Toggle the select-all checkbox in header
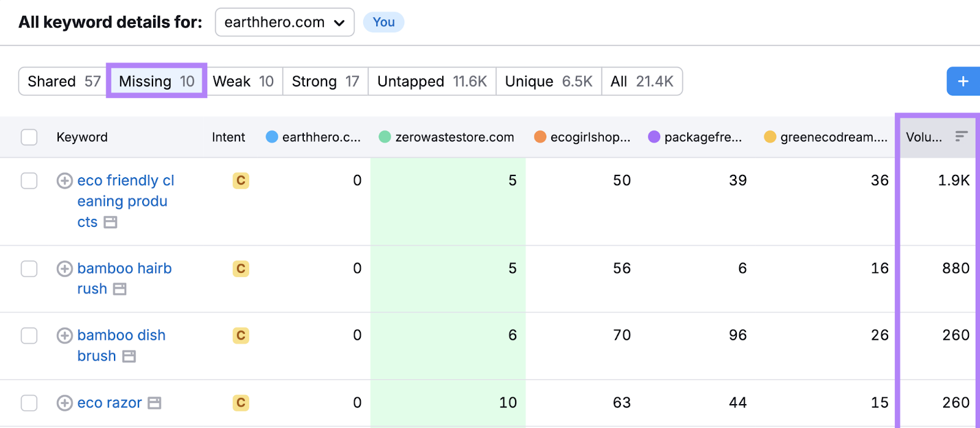Screen dimensions: 980x428 pyautogui.click(x=29, y=137)
